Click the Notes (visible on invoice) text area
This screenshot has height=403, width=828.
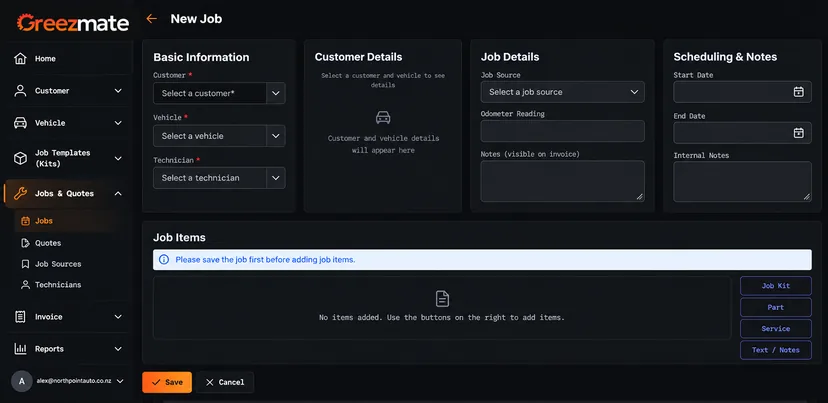(x=562, y=181)
